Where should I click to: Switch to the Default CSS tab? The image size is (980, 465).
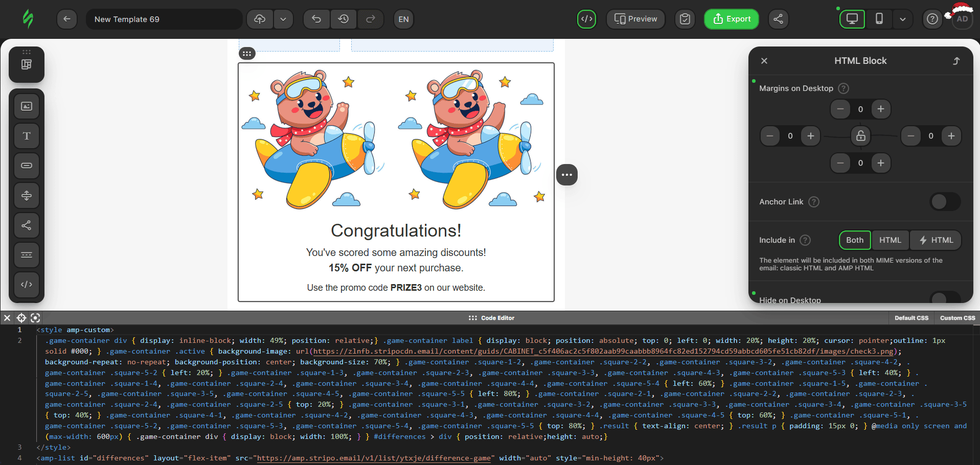click(911, 318)
